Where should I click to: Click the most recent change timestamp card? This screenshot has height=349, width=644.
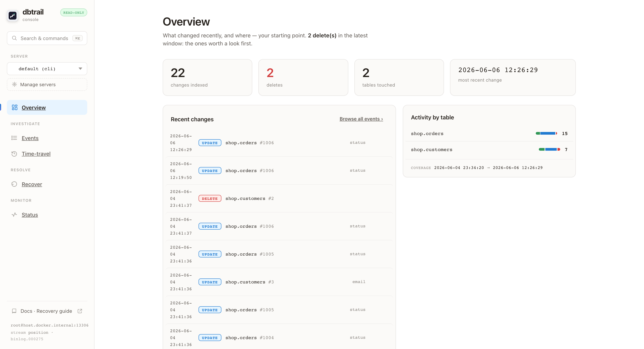pos(513,77)
